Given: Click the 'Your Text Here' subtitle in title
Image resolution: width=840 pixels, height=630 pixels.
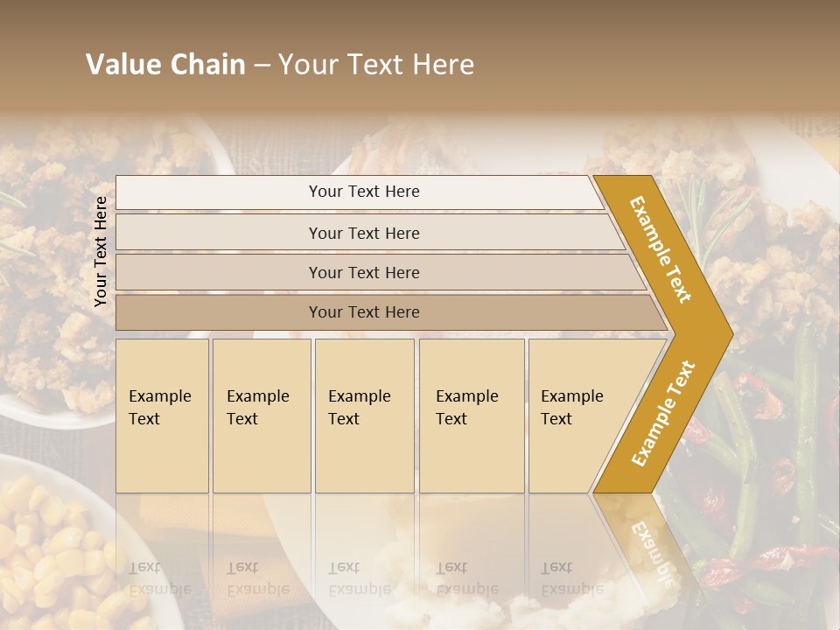Looking at the screenshot, I should click(x=376, y=64).
